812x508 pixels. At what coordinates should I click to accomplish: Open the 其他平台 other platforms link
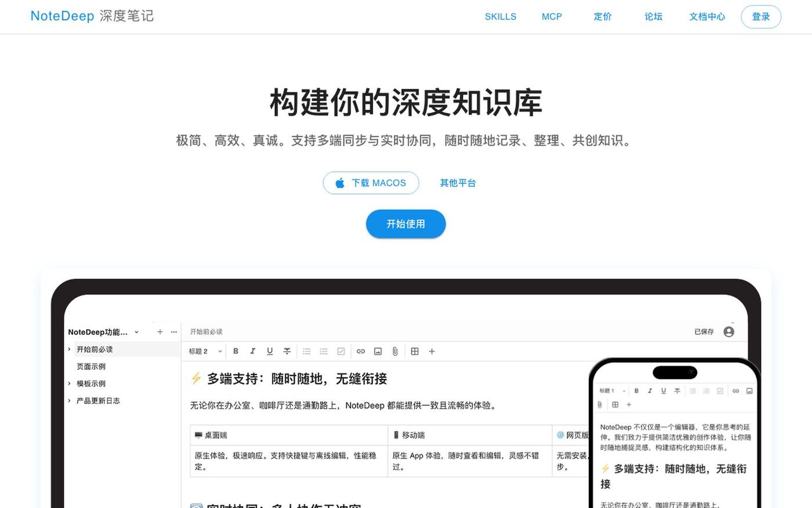pyautogui.click(x=458, y=183)
